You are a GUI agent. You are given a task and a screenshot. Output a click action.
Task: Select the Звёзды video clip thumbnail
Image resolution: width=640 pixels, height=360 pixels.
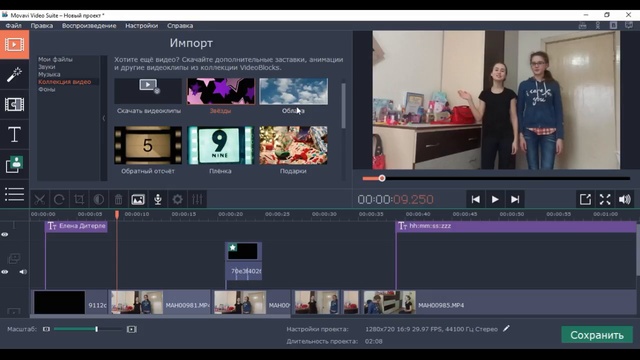click(x=221, y=92)
